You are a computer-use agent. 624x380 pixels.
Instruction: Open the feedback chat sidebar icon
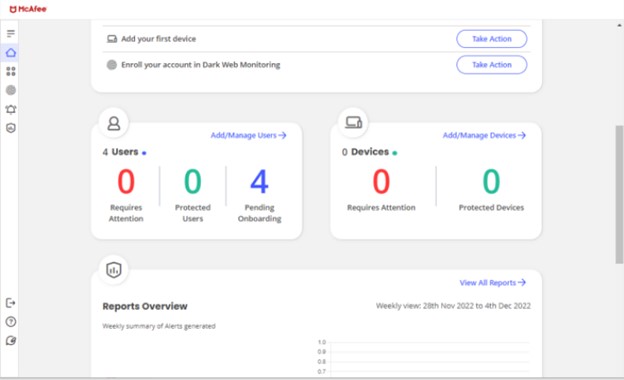tap(11, 341)
